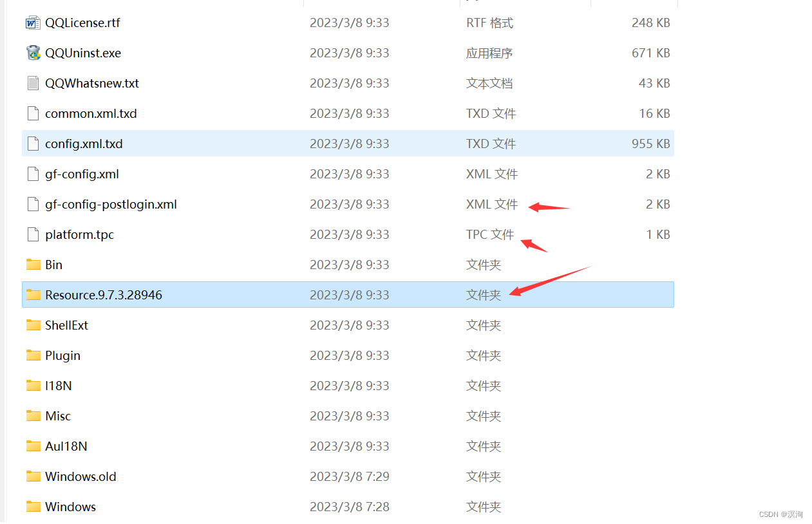Click the 2023/3/8 7:29 date of Windows.old

click(350, 476)
